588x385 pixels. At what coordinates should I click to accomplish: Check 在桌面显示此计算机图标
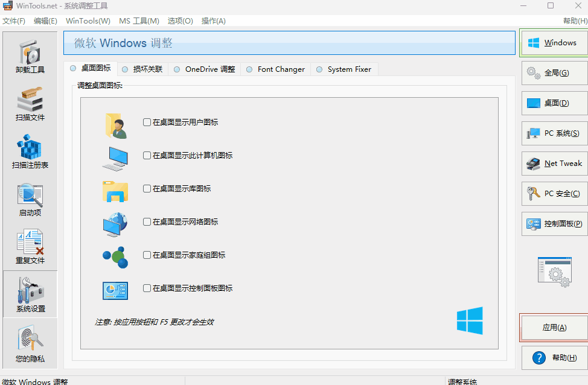click(x=147, y=155)
